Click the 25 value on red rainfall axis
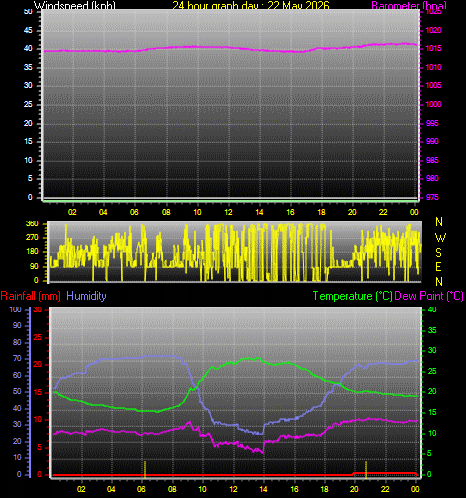The height and width of the screenshot is (498, 466). [38, 337]
